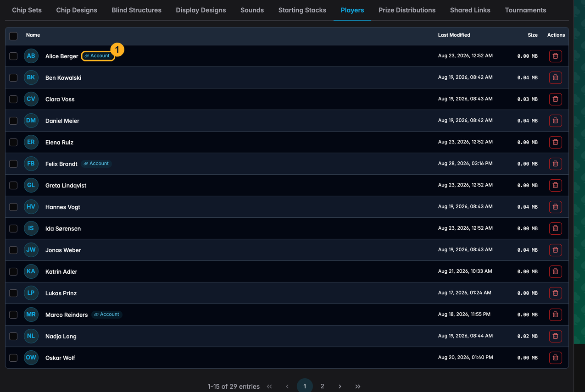Click the next page arrow
This screenshot has width=585, height=392.
tap(340, 386)
